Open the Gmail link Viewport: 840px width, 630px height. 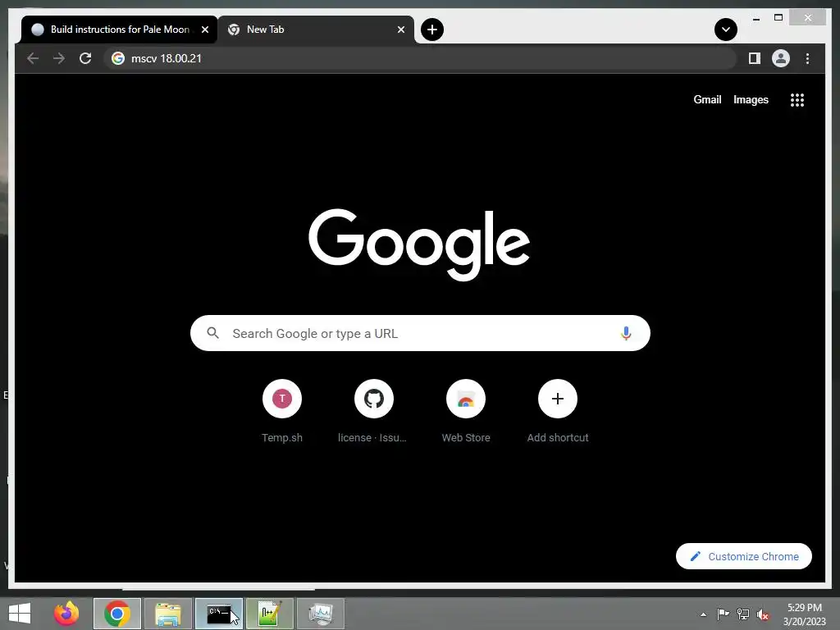click(707, 99)
